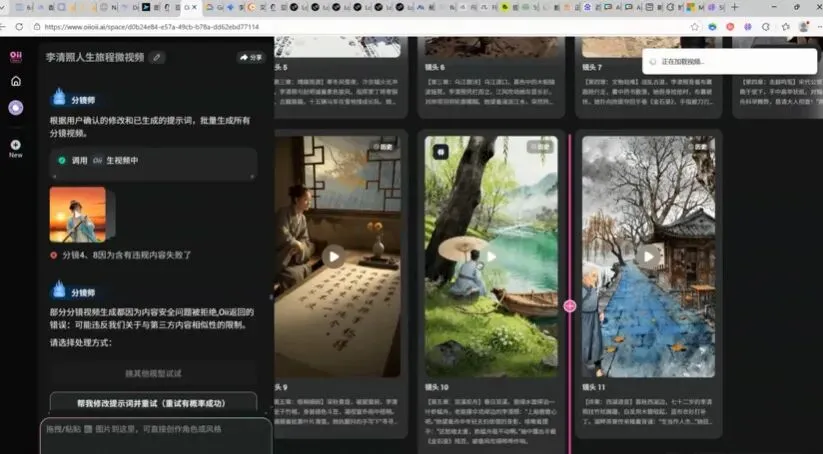Click the 分享 share button
Image resolution: width=823 pixels, height=454 pixels.
click(x=251, y=58)
